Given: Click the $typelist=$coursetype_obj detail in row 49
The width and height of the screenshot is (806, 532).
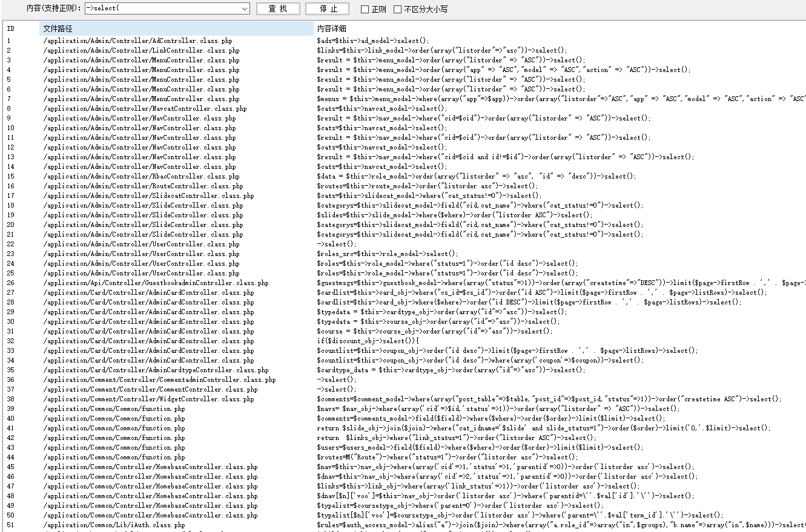Looking at the screenshot, I should [x=460, y=505].
